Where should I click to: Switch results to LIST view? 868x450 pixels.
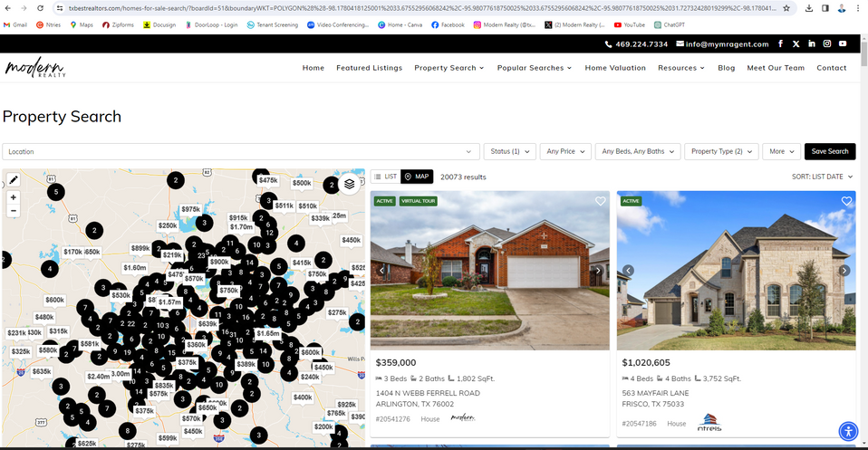[x=385, y=177]
